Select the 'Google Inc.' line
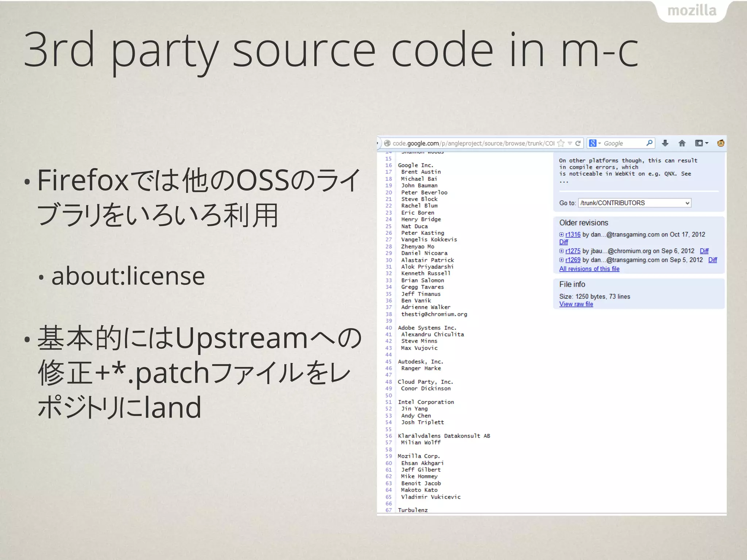The image size is (747, 560). click(415, 165)
